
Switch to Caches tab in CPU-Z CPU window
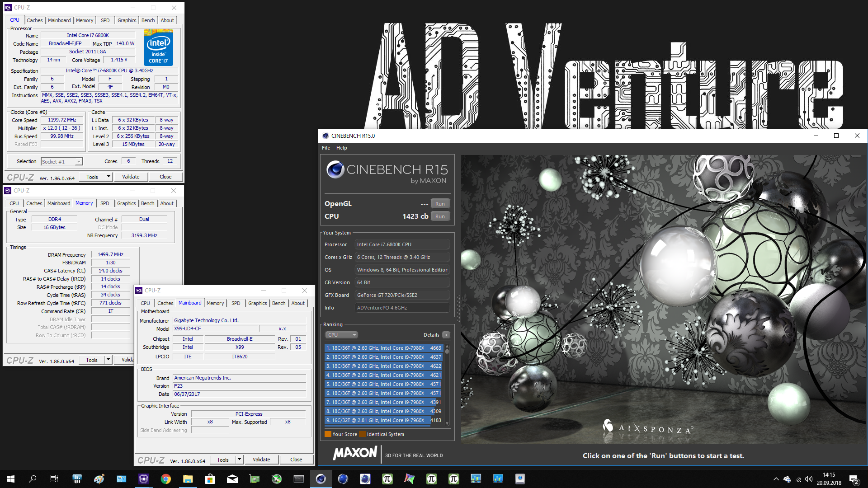point(34,20)
